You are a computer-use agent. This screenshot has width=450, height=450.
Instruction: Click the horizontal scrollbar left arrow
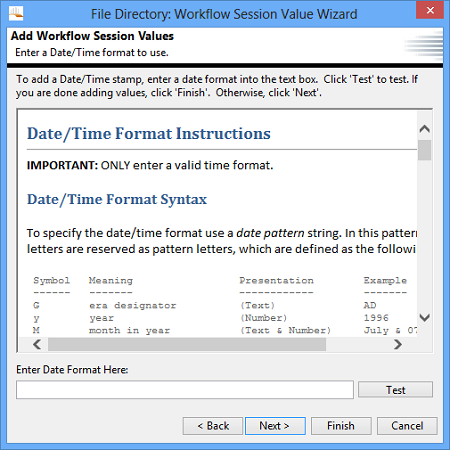pyautogui.click(x=37, y=344)
